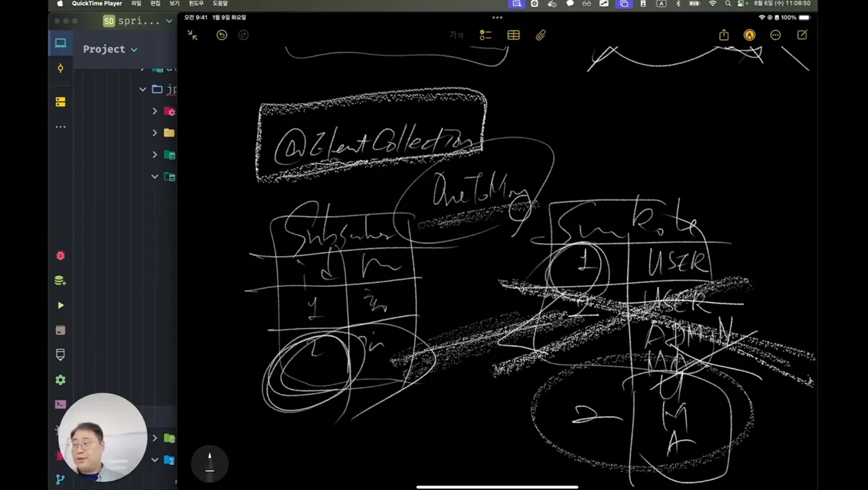Open the SD spri... project switcher dropdown
868x490 pixels.
tap(137, 21)
